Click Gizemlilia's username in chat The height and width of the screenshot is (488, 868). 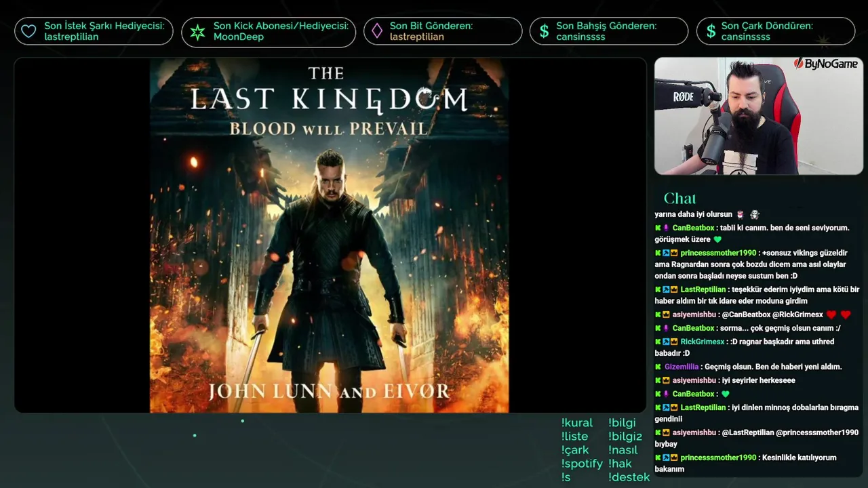682,367
